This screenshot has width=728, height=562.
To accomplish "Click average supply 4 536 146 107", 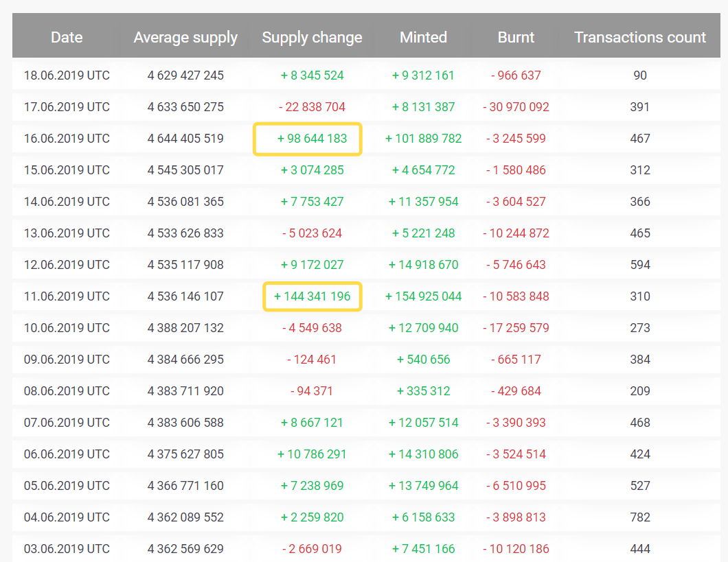I will pos(185,296).
